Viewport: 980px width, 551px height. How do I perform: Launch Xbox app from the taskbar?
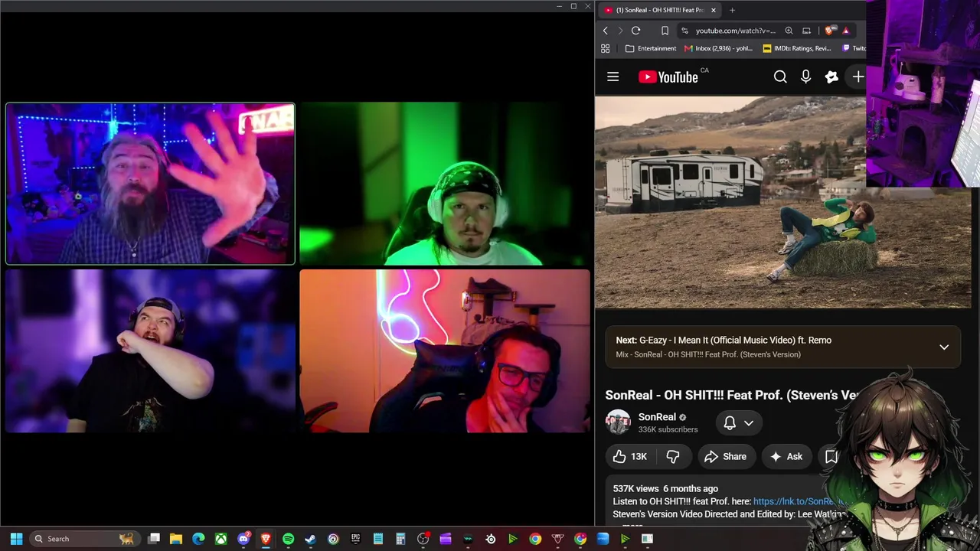coord(220,539)
